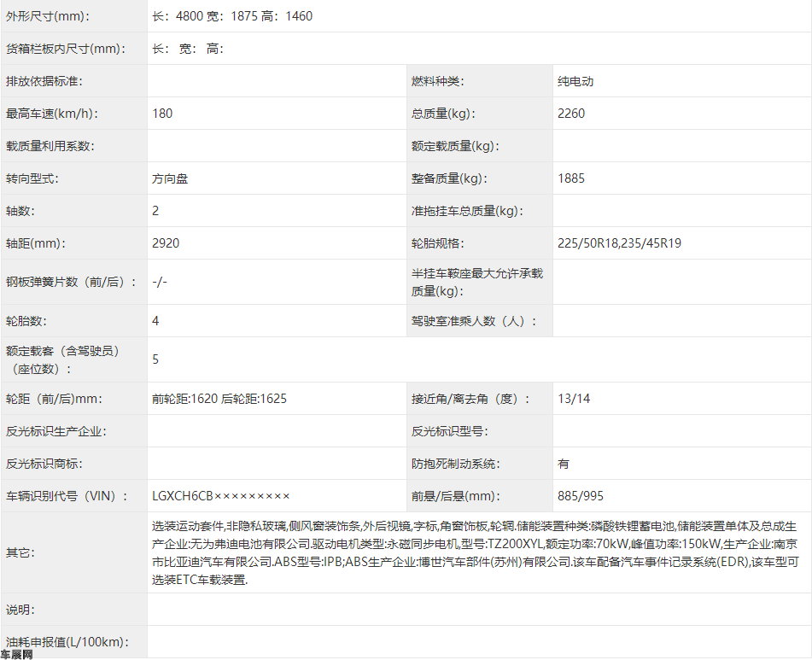The height and width of the screenshot is (660, 812).
Task: Select the 防抱死制动系统 value 有
Action: pyautogui.click(x=564, y=464)
